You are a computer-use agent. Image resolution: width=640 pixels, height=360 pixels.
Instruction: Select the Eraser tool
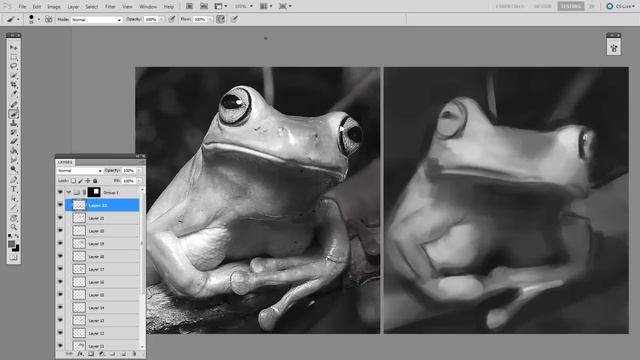point(13,142)
